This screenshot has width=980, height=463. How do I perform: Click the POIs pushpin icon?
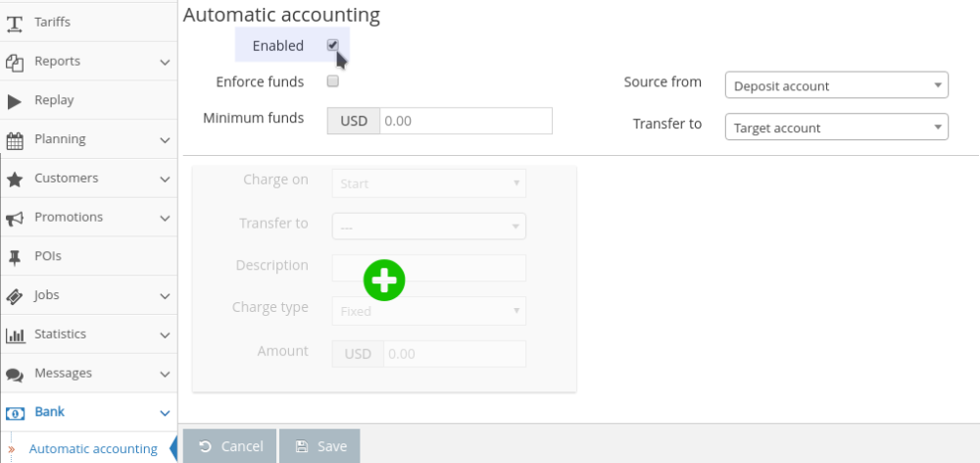coord(15,257)
